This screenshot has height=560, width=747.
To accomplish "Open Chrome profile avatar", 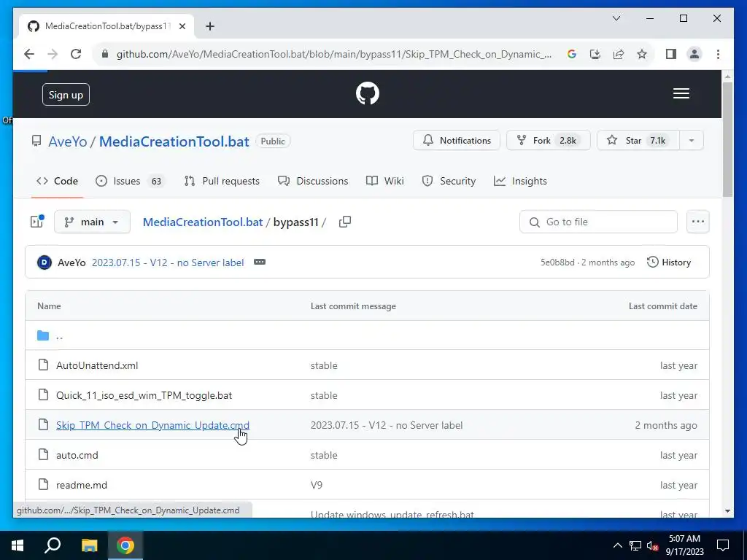I will pyautogui.click(x=694, y=54).
